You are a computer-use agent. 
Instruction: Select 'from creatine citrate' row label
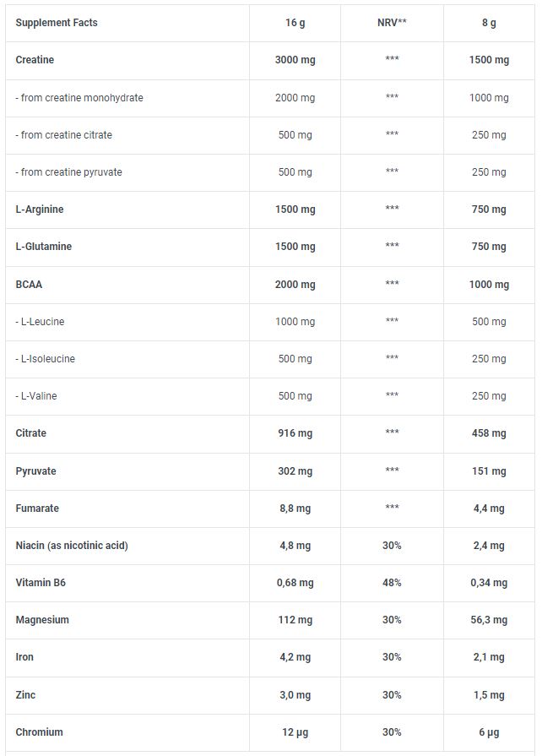tap(63, 135)
